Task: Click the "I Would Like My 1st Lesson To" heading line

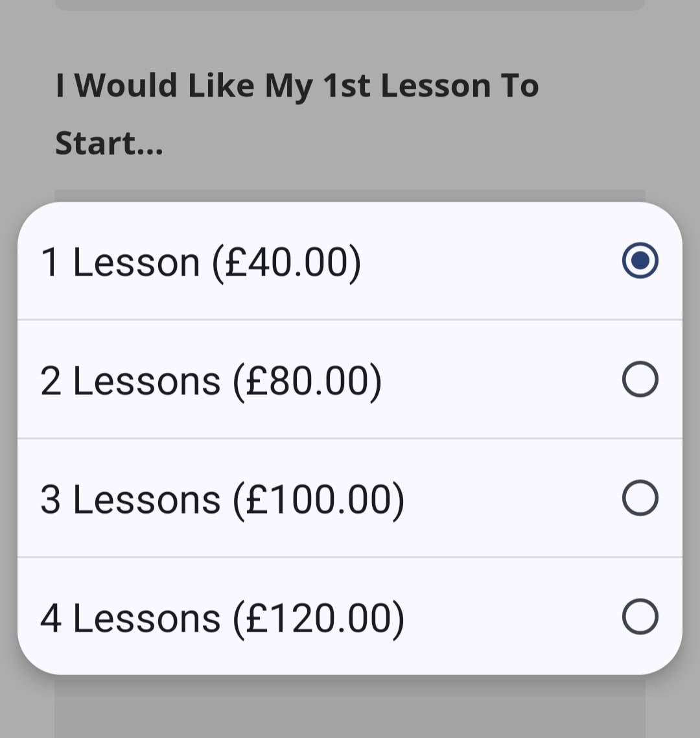Action: click(x=297, y=86)
